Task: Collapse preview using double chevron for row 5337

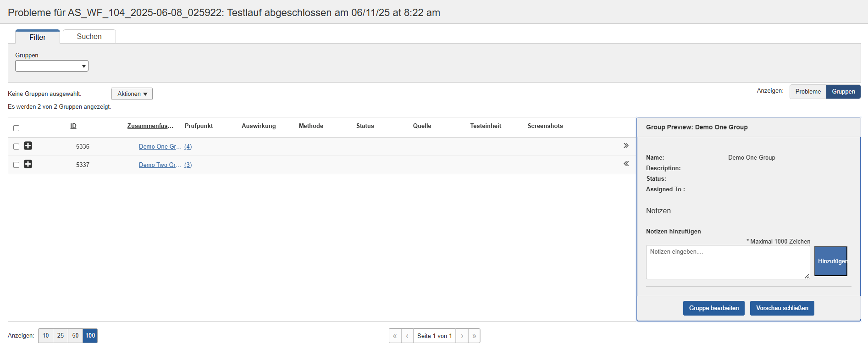Action: point(626,164)
